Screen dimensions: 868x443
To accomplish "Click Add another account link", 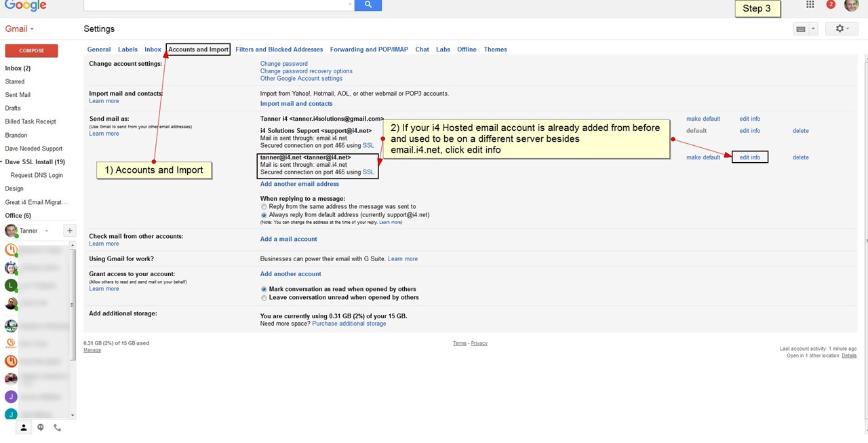I will 290,274.
